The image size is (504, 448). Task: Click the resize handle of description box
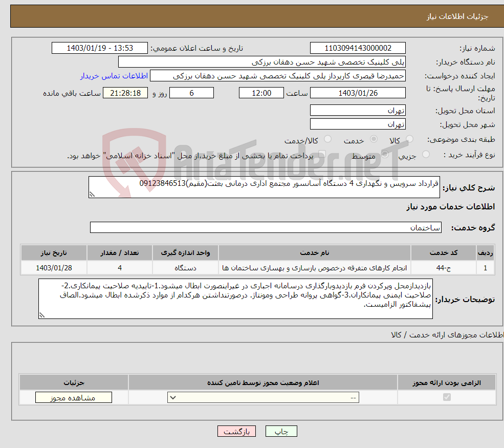point(92,194)
